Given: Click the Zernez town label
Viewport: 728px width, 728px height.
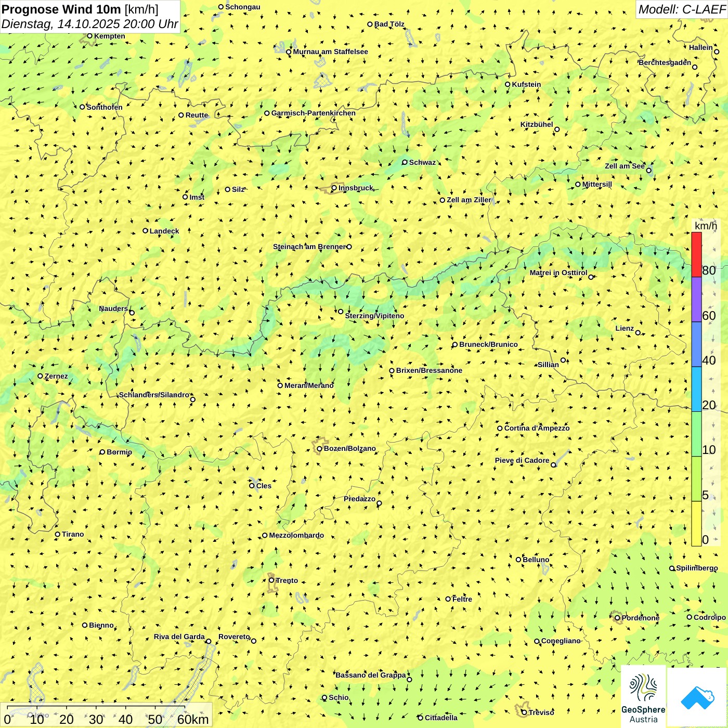Looking at the screenshot, I should coord(56,376).
